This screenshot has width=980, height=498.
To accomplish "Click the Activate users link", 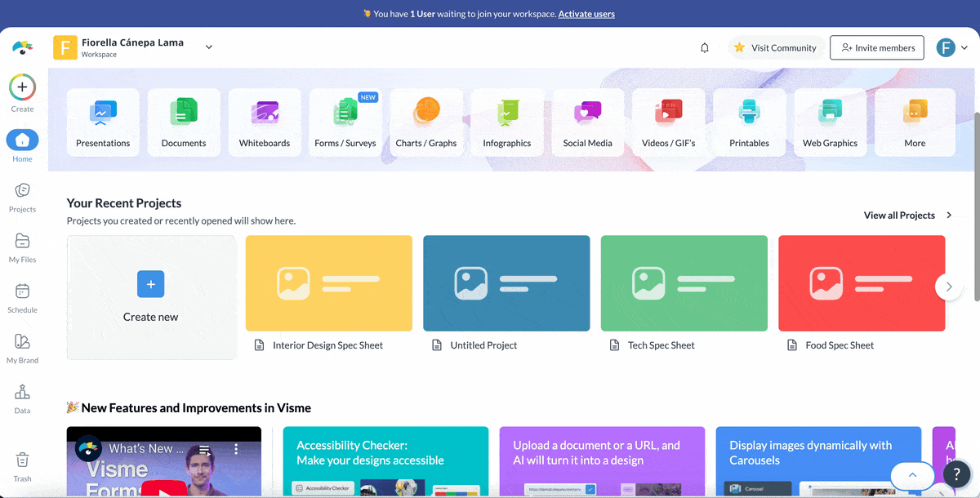I will (586, 14).
